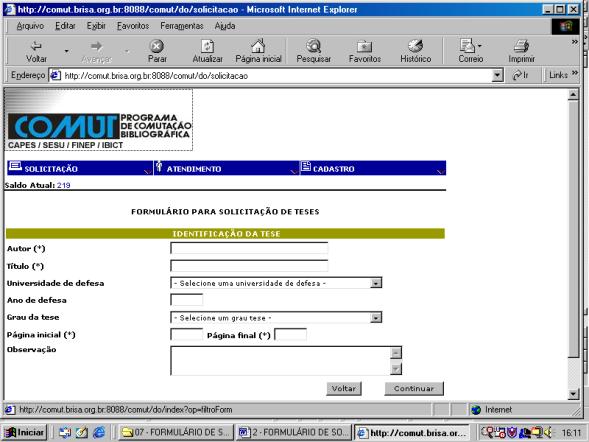Click the Autor text field
589x442 pixels.
249,248
